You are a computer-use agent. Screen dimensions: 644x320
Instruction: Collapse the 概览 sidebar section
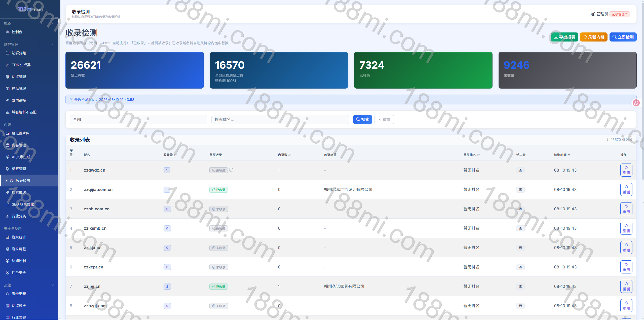(x=53, y=23)
